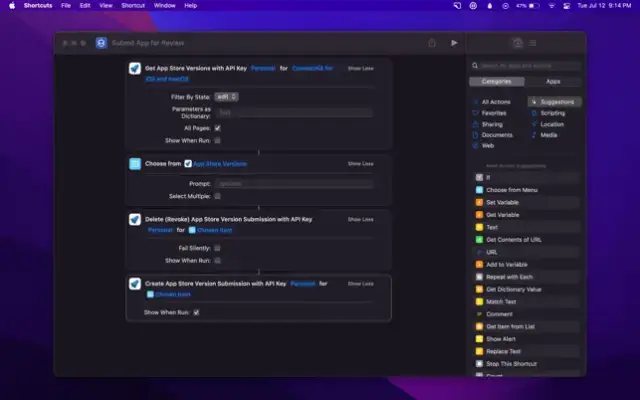Add the Get Contents of URL action
Image resolution: width=640 pixels, height=400 pixels.
527,240
